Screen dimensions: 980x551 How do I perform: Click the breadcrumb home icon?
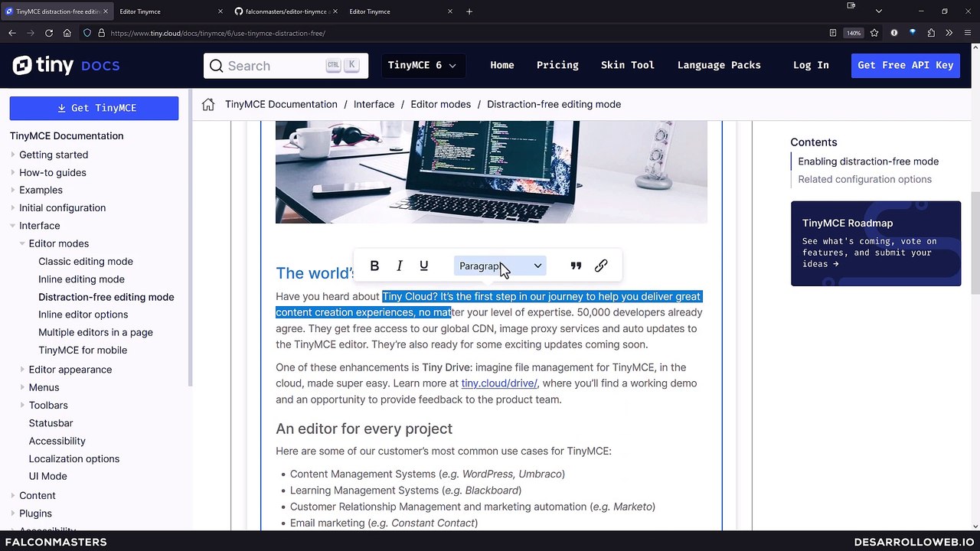208,104
